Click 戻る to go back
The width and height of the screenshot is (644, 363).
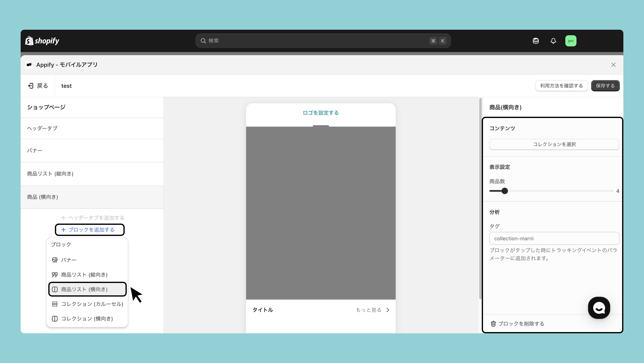coord(38,86)
